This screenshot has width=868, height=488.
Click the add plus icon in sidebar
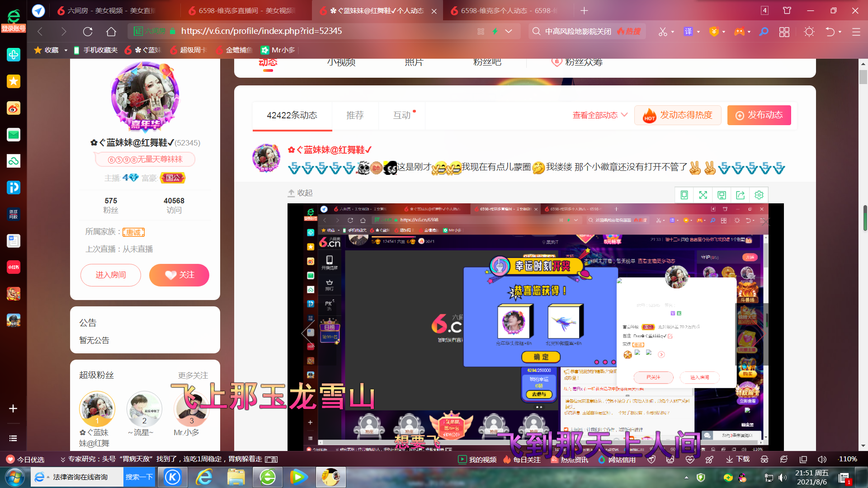pos(13,408)
